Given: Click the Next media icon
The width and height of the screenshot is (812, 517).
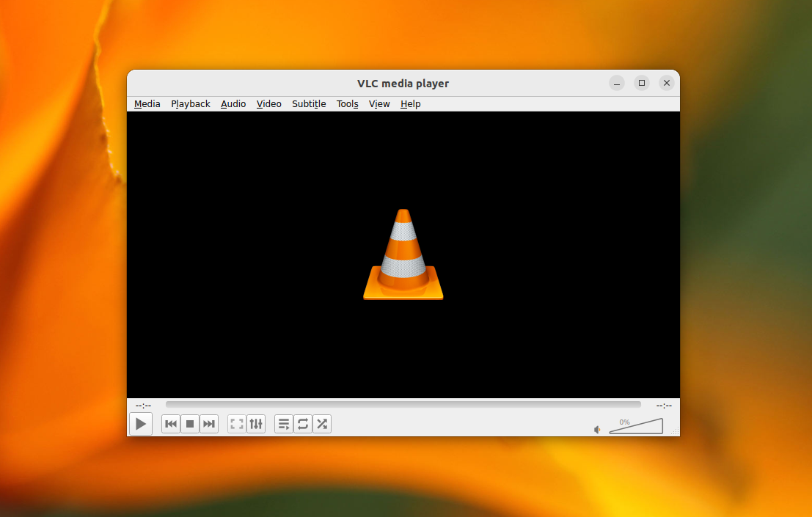Looking at the screenshot, I should (208, 423).
